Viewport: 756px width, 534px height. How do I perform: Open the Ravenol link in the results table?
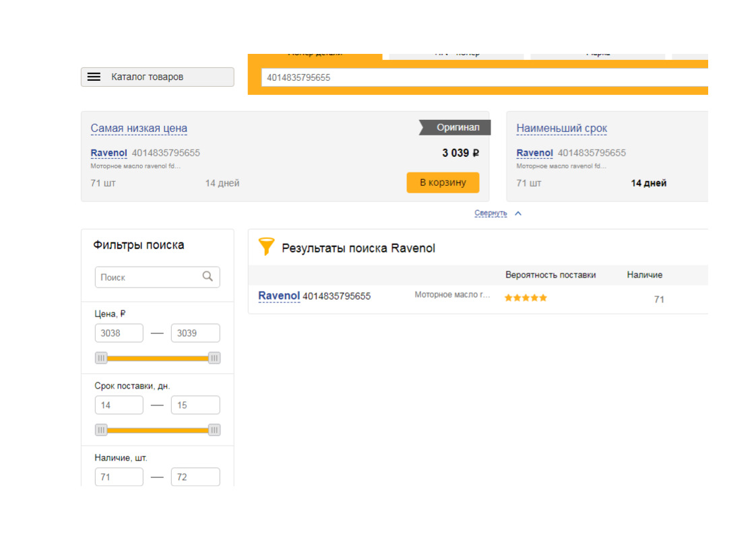[279, 296]
